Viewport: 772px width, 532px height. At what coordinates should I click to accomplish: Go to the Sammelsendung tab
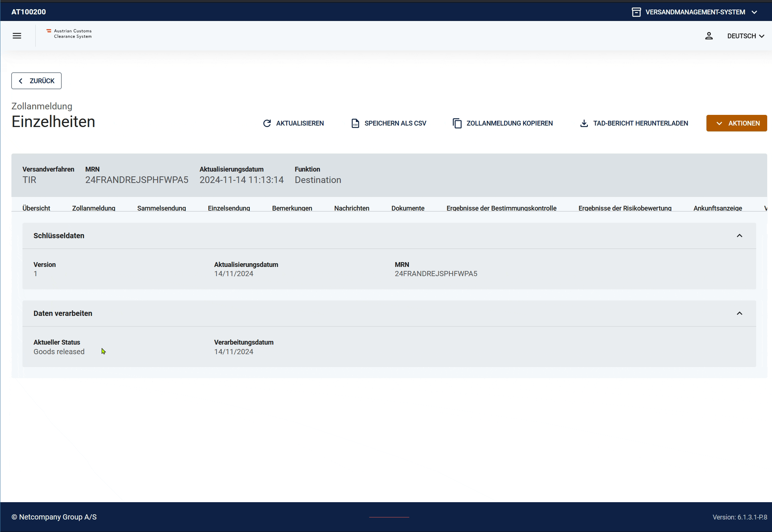[x=161, y=208]
